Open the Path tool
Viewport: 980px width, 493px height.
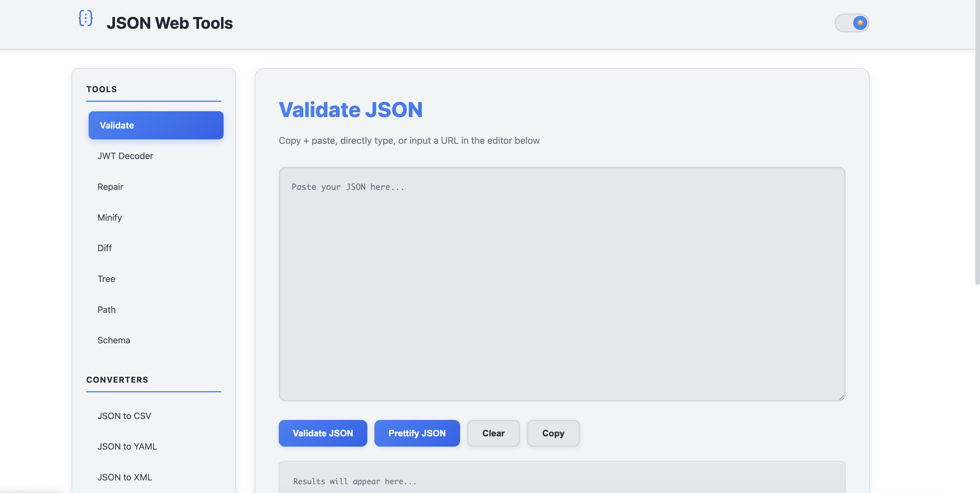pyautogui.click(x=106, y=309)
